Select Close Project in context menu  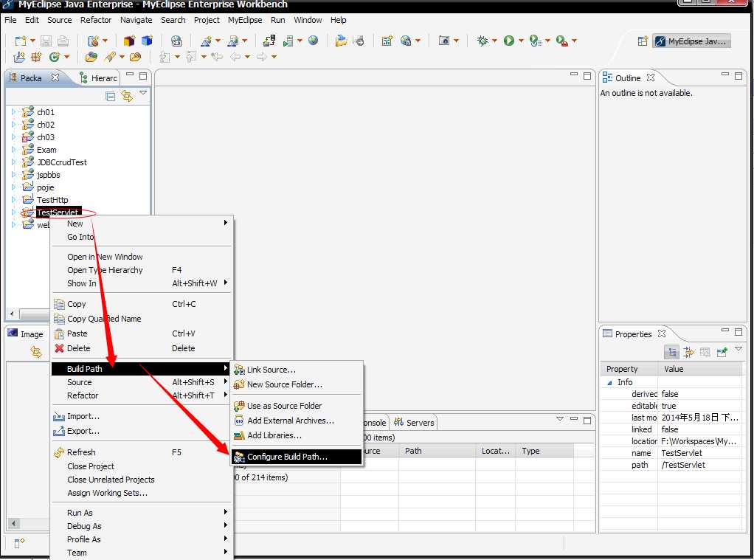tap(142, 466)
